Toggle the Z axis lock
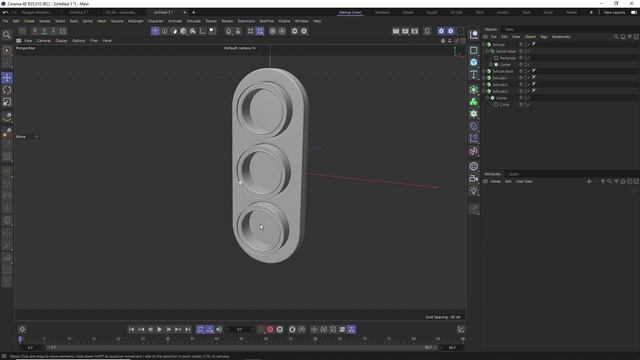 [53, 31]
